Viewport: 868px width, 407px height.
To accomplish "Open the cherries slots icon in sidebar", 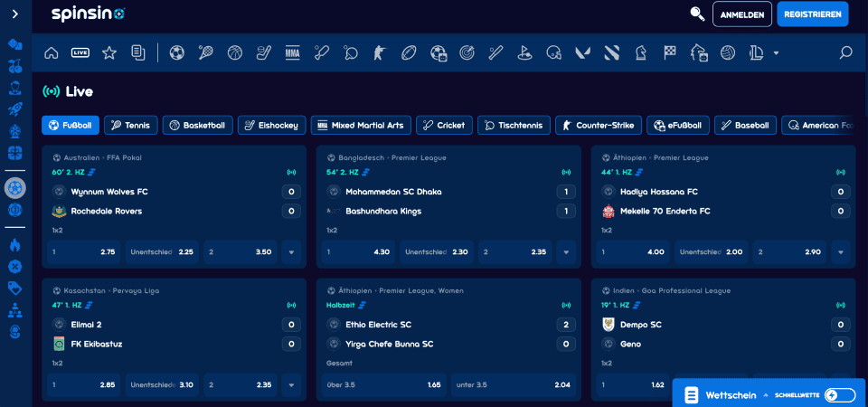I will [15, 66].
